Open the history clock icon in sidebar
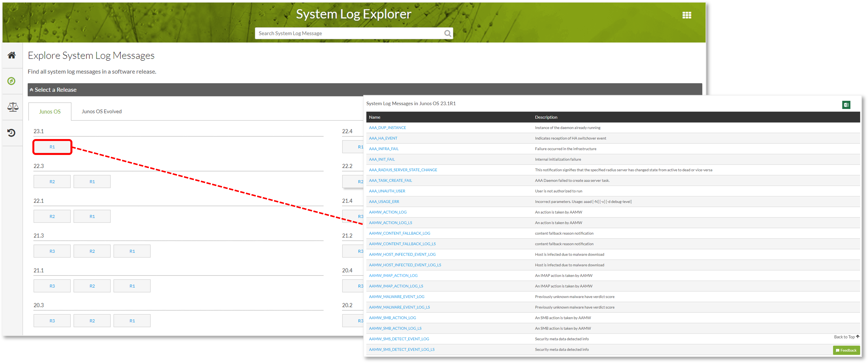The width and height of the screenshot is (868, 363). pyautogui.click(x=11, y=133)
